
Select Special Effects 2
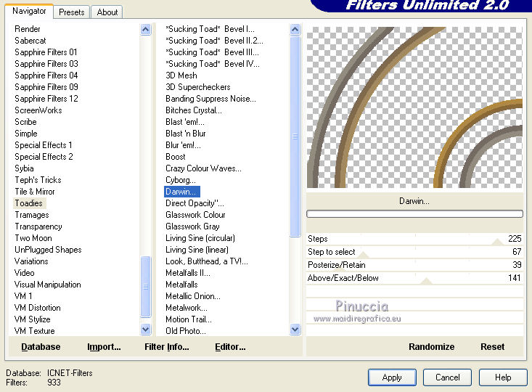pos(44,157)
